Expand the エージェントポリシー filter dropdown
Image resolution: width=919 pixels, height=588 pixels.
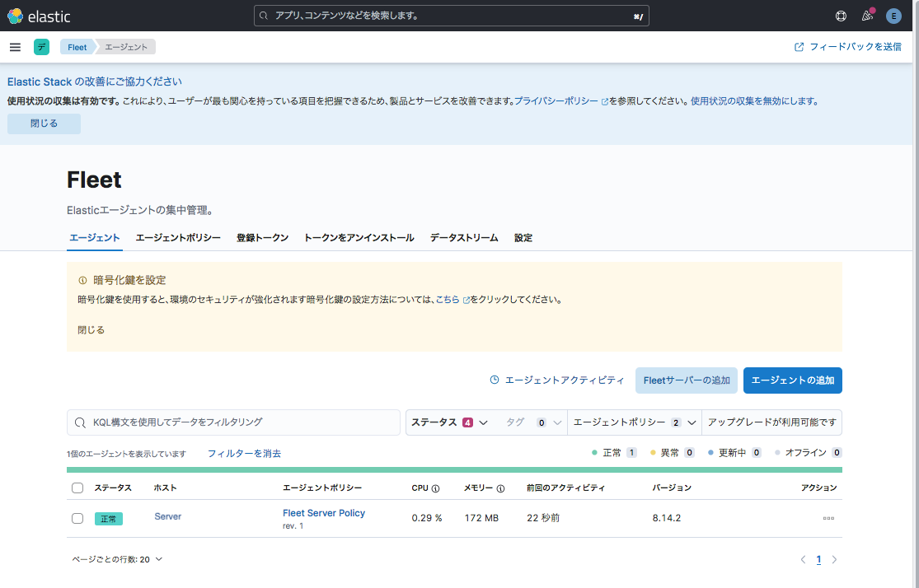point(634,422)
